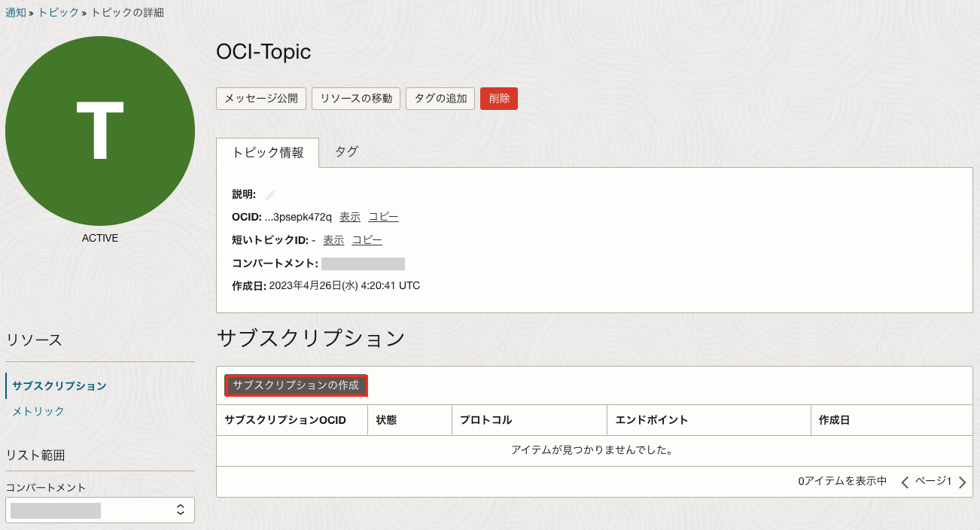The width and height of the screenshot is (980, 530).
Task: Open メトリック in the リソース sidebar
Action: coord(38,411)
